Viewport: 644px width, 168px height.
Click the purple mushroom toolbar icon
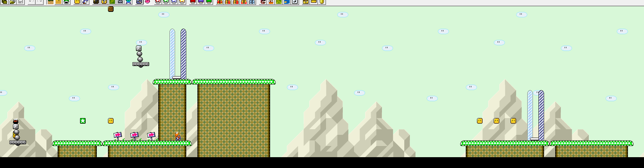201,2
